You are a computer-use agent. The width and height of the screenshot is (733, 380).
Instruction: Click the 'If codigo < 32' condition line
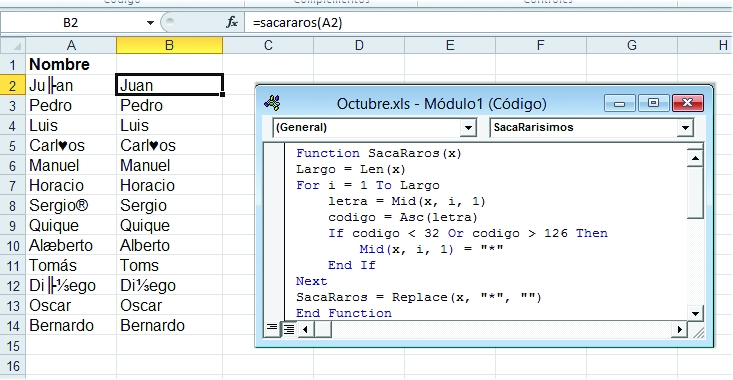click(x=467, y=233)
